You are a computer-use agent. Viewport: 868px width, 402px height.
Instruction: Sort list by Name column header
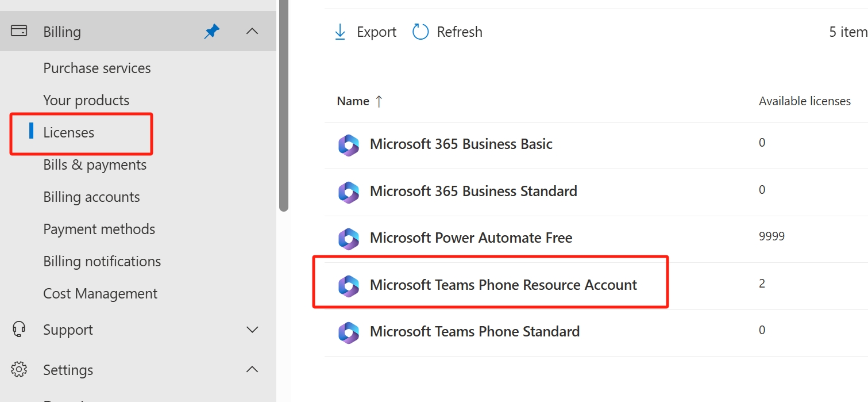click(x=353, y=101)
